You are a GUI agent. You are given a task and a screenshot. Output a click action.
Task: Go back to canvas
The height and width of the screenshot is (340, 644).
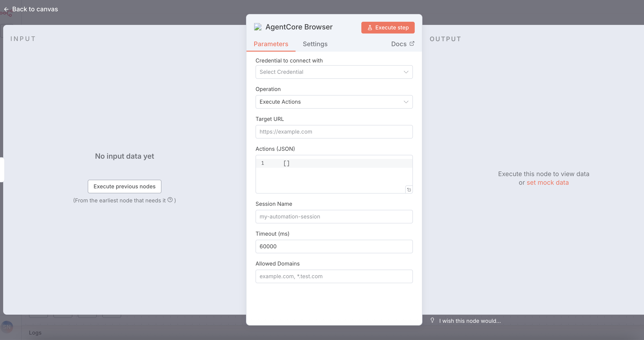point(35,9)
